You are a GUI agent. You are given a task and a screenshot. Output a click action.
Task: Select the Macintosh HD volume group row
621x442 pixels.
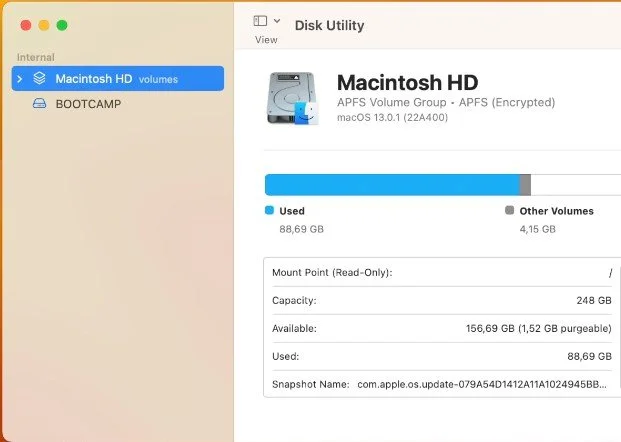[x=118, y=78]
